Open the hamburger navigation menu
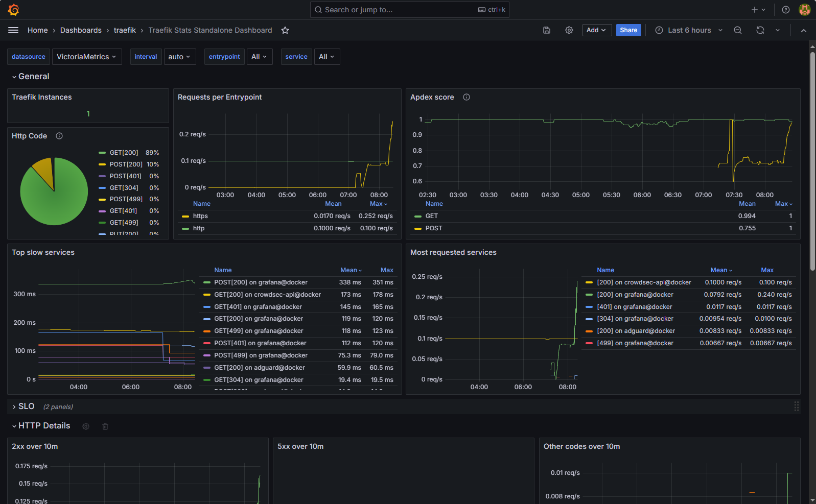Image resolution: width=816 pixels, height=504 pixels. pos(13,30)
